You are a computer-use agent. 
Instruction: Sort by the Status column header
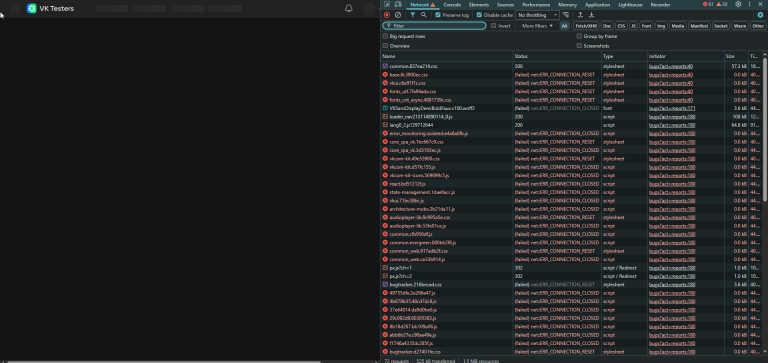click(557, 56)
